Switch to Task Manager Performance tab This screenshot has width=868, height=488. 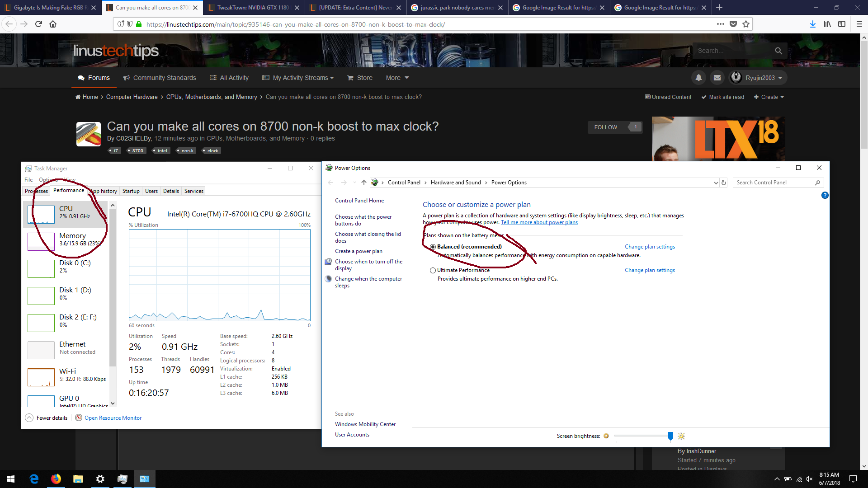(69, 190)
